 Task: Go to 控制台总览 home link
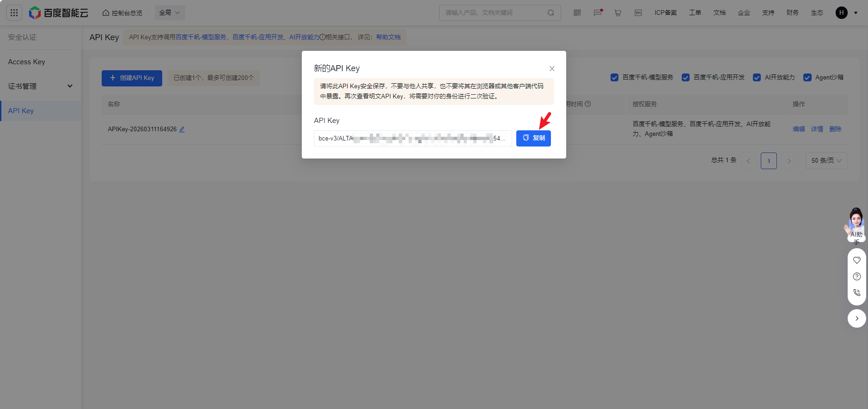[122, 13]
